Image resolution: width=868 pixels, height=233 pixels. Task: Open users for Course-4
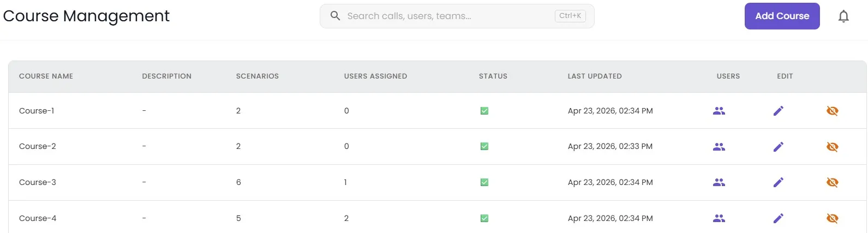[719, 218]
